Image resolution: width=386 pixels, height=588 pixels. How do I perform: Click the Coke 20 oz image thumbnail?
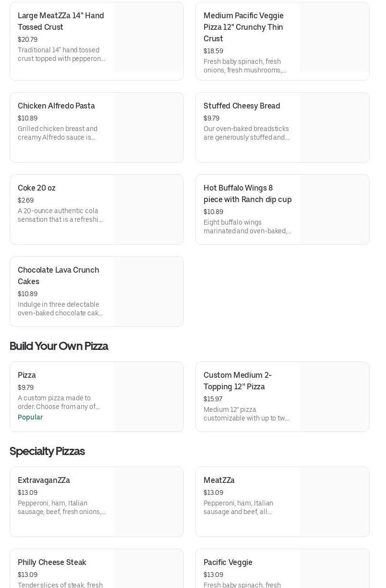[x=148, y=210]
